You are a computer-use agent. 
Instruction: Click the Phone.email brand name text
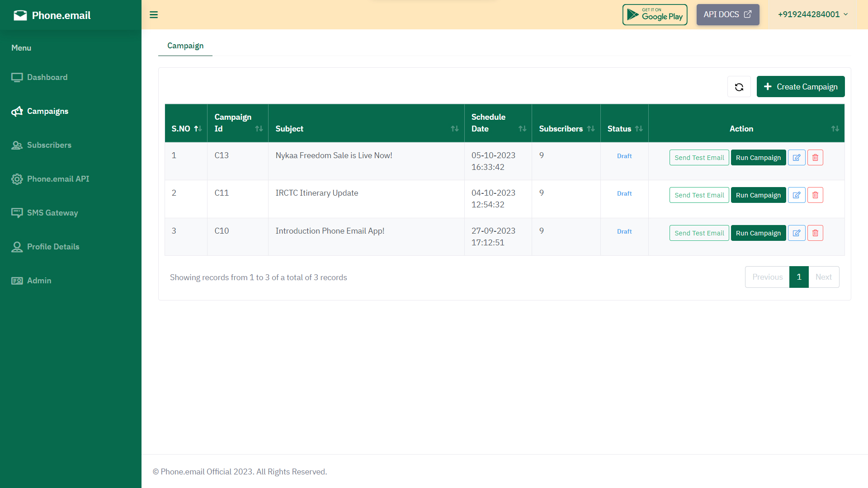(61, 15)
